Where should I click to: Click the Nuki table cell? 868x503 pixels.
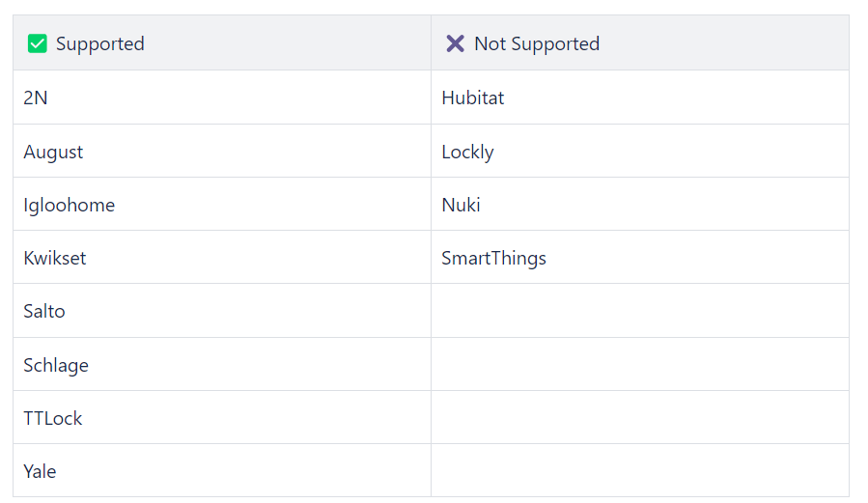[640, 204]
